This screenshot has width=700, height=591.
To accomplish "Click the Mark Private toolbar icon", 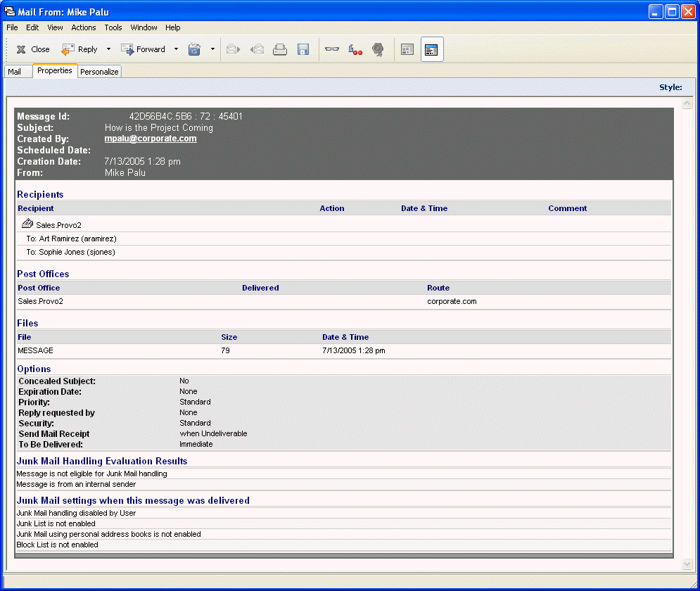I will (355, 49).
